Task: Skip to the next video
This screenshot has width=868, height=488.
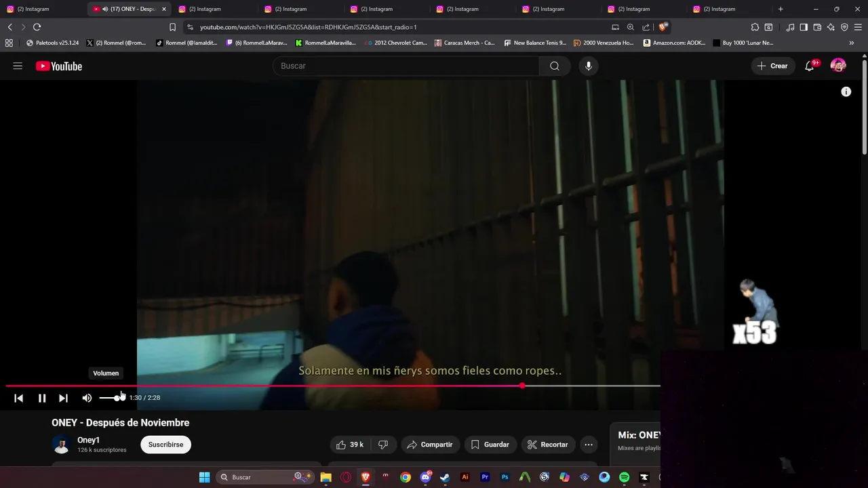Action: (x=63, y=398)
